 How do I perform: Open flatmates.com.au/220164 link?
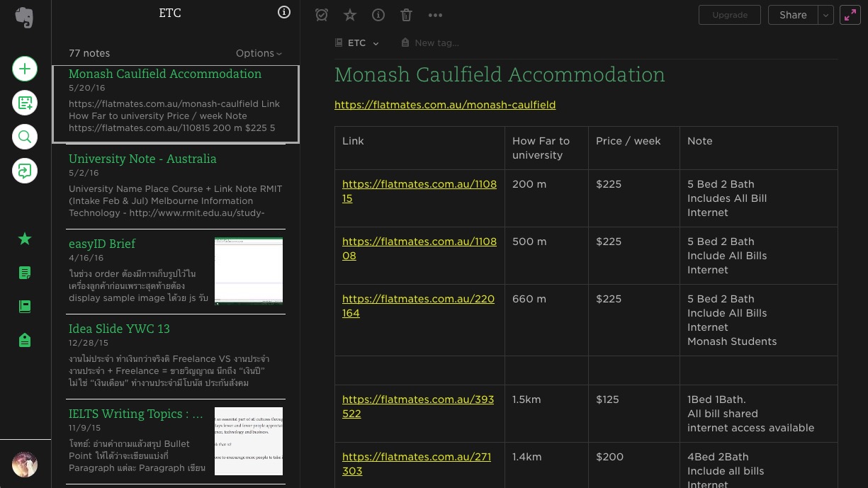click(x=418, y=306)
